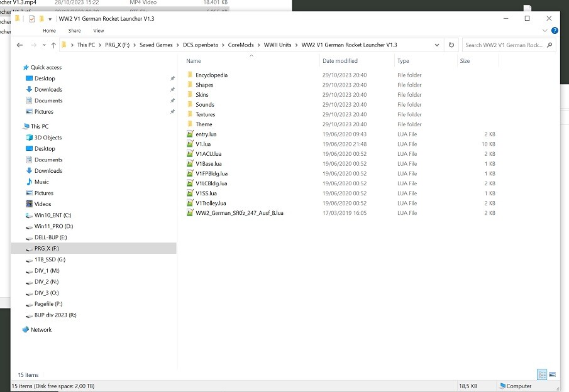The height and width of the screenshot is (392, 569).
Task: Open the View ribbon tab
Action: [x=99, y=31]
